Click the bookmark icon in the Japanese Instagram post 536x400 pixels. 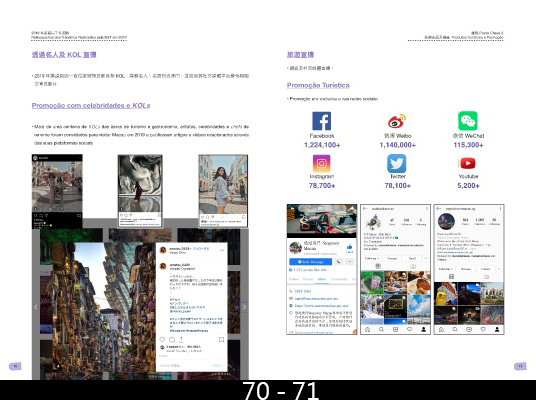(221, 339)
